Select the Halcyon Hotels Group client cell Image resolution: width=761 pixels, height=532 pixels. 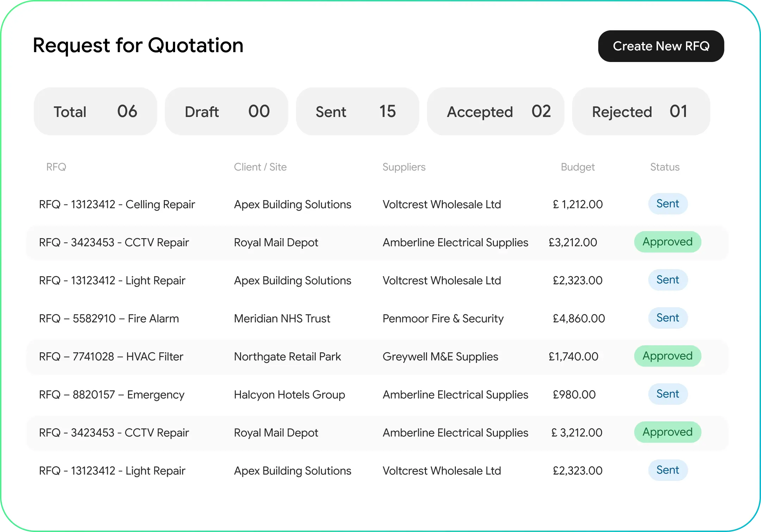pyautogui.click(x=290, y=395)
